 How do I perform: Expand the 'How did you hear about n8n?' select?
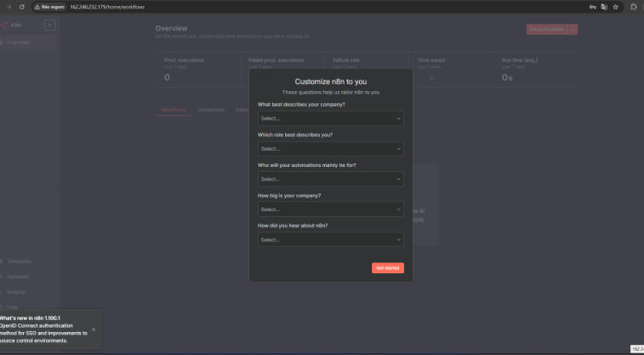331,239
